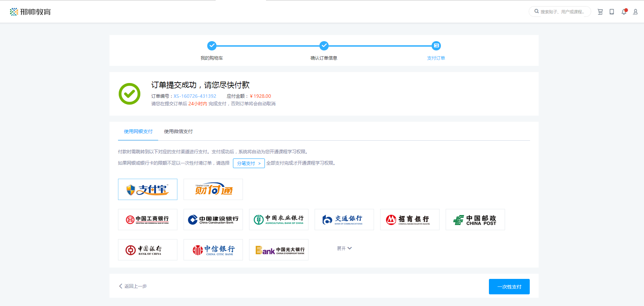
Task: Open the user profile icon
Action: (x=635, y=12)
